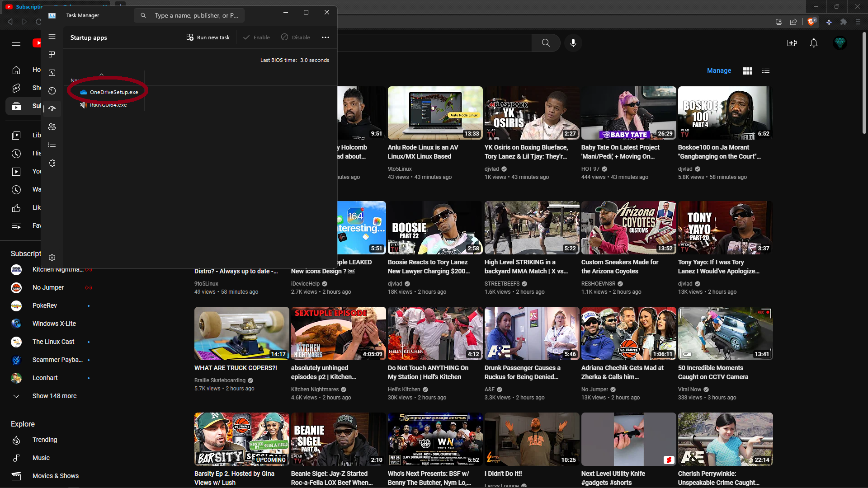Open Task Manager more options ellipsis
The height and width of the screenshot is (488, 868).
point(325,38)
